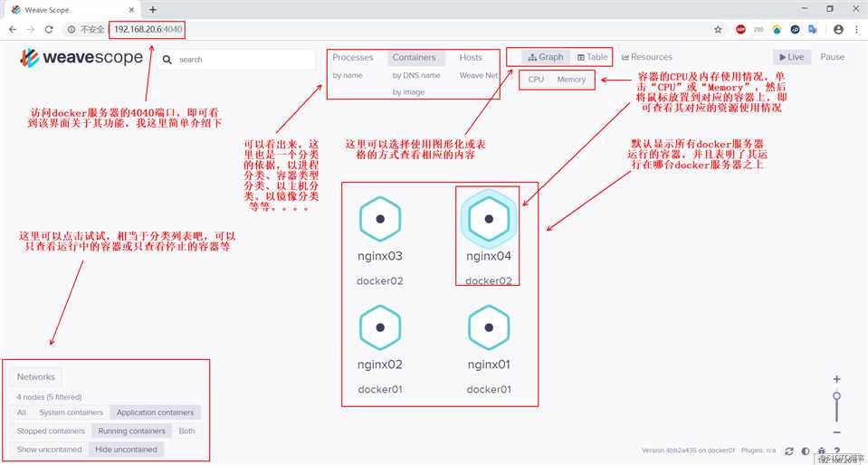Select Hide uncontained filter
Screen dimensions: 868x465
pos(126,450)
